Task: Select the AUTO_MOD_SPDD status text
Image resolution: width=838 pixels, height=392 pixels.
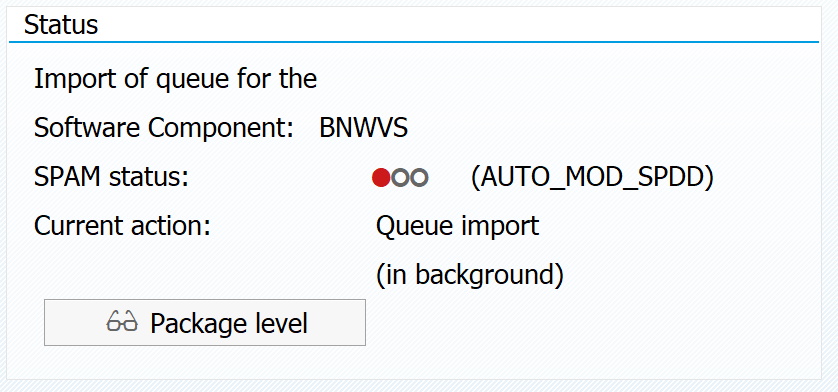Action: pyautogui.click(x=592, y=177)
